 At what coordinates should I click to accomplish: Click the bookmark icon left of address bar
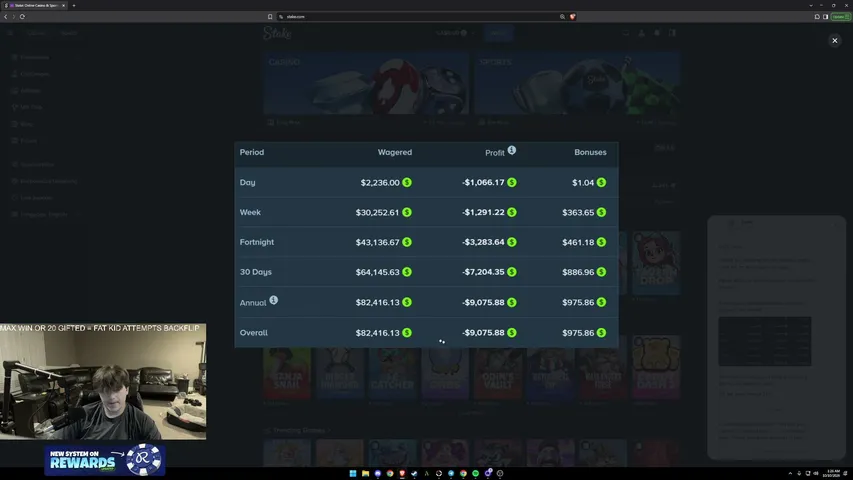coord(270,16)
